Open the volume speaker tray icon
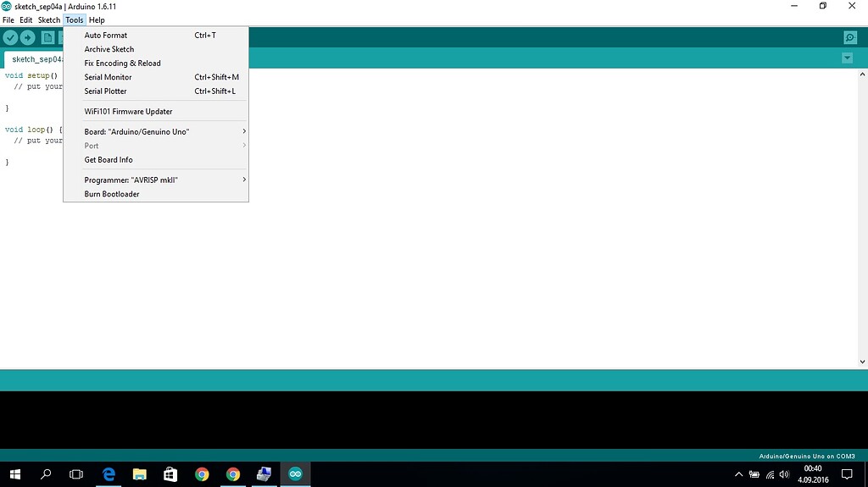The height and width of the screenshot is (487, 868). pos(784,474)
